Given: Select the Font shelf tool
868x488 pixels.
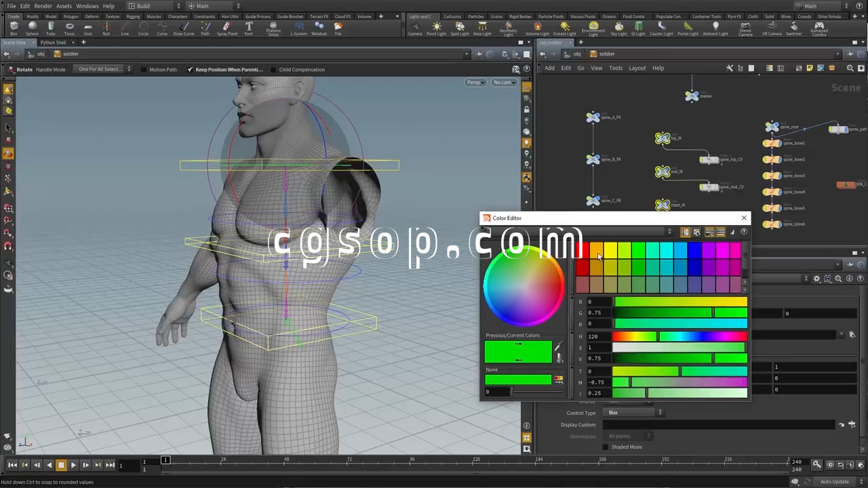Looking at the screenshot, I should coord(249,28).
